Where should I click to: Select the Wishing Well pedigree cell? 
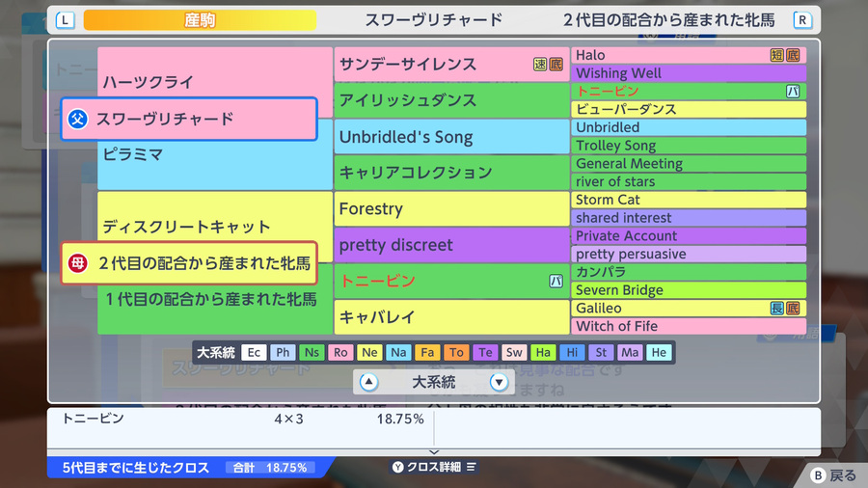(689, 73)
